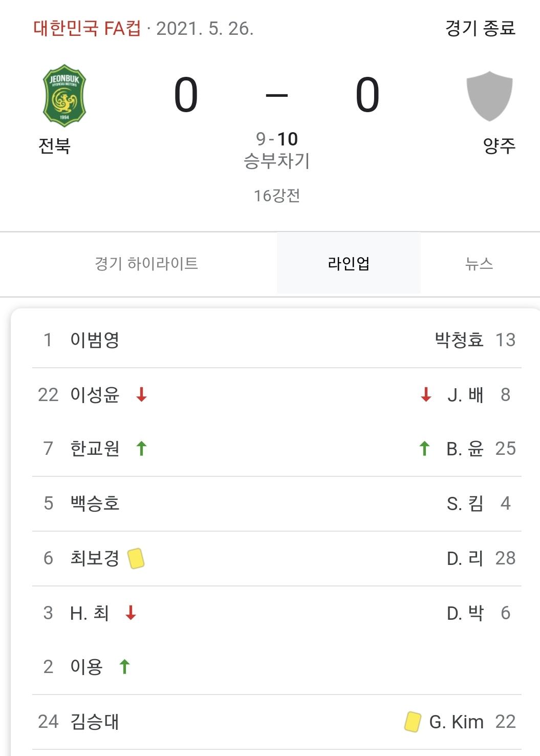
Task: Select Yangju goalkeeper 박청효
Action: pos(459,340)
